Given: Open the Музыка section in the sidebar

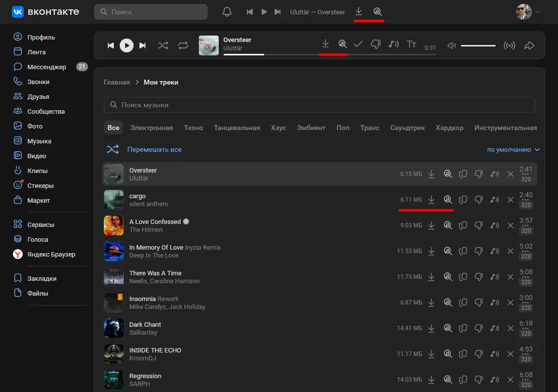Looking at the screenshot, I should pos(39,141).
